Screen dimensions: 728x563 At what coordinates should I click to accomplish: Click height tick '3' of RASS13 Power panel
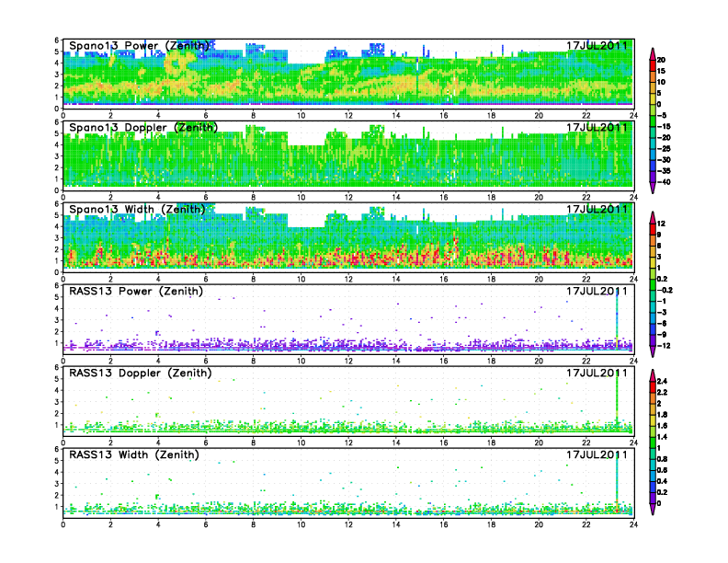57,320
